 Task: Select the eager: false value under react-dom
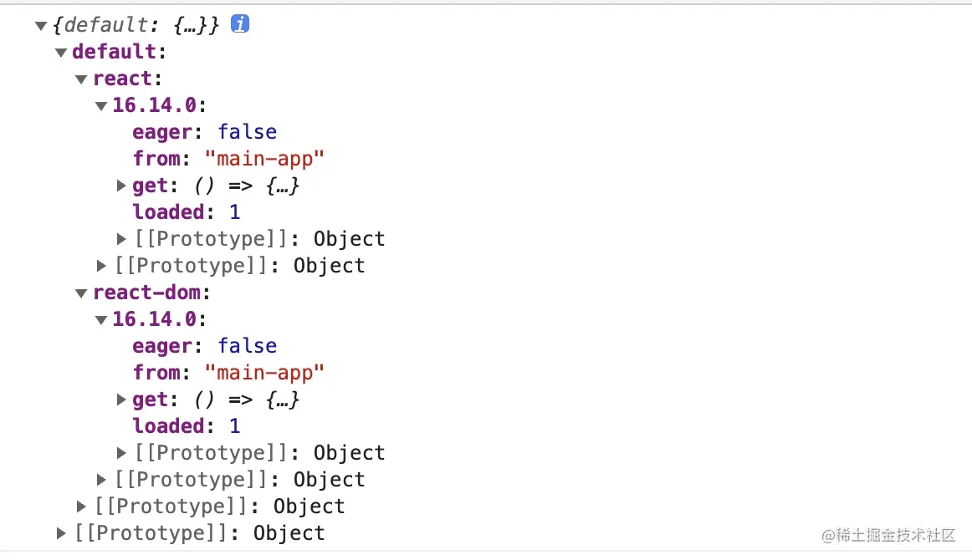tap(247, 346)
